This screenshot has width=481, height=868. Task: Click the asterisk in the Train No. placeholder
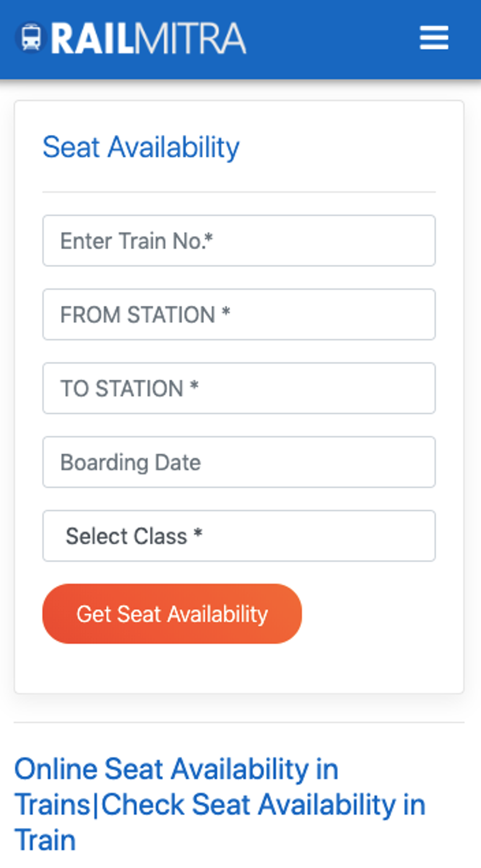click(209, 237)
